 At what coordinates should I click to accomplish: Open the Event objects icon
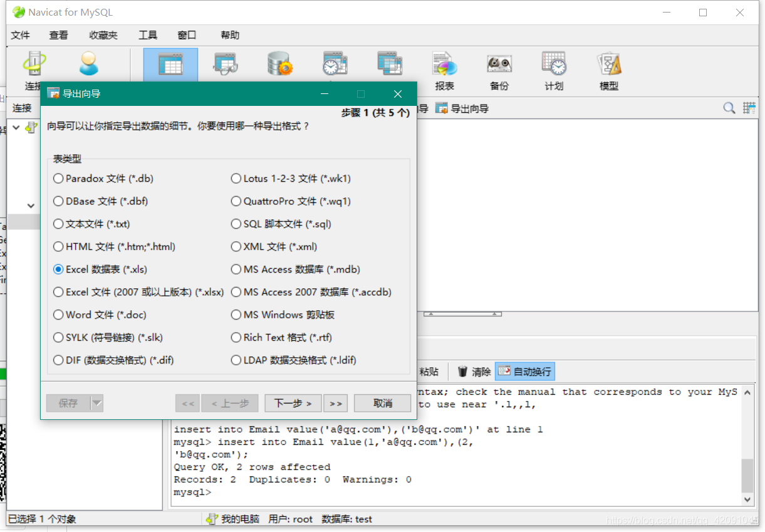[335, 65]
